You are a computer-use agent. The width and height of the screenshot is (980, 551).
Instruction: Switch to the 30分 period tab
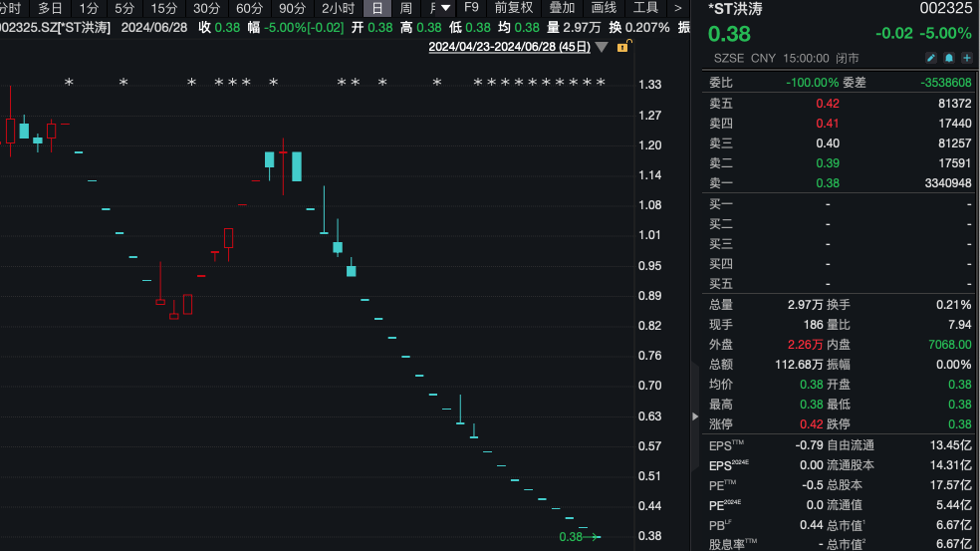tap(206, 8)
